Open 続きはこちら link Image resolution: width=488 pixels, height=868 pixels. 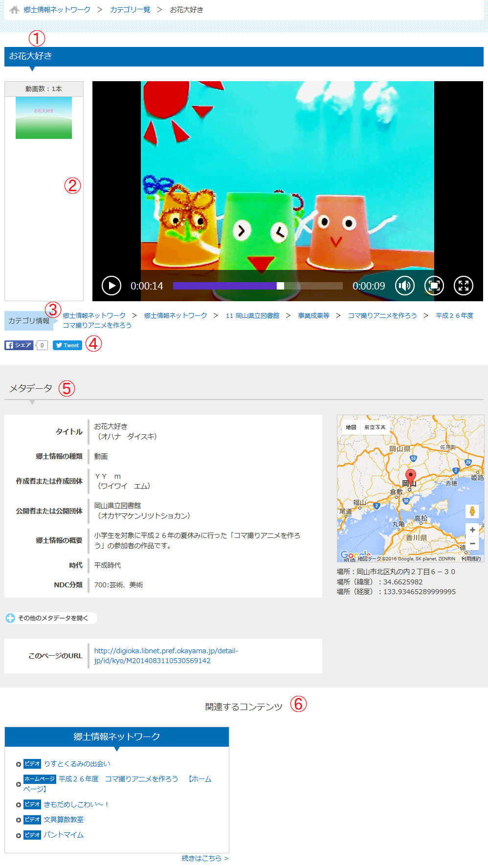[x=205, y=858]
